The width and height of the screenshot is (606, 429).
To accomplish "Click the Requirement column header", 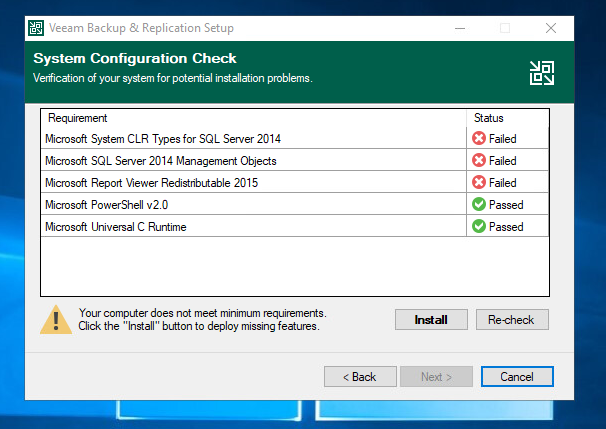I will (254, 118).
